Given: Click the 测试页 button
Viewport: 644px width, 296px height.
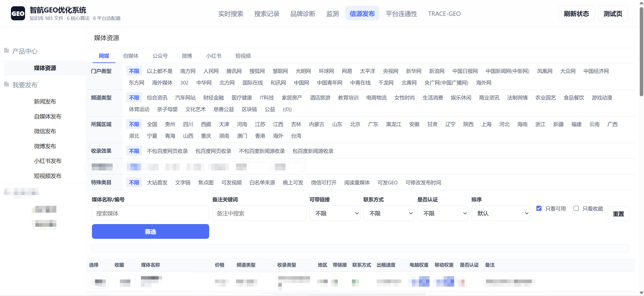Looking at the screenshot, I should (x=613, y=13).
